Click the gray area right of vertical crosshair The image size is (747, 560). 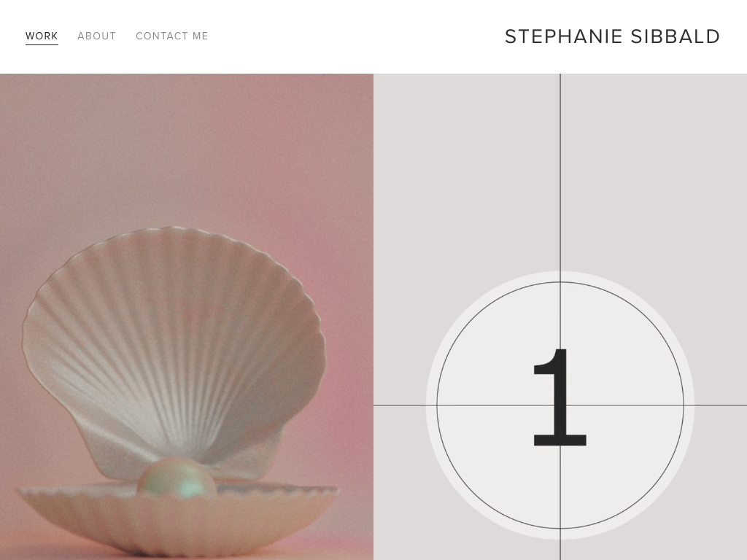tap(654, 171)
